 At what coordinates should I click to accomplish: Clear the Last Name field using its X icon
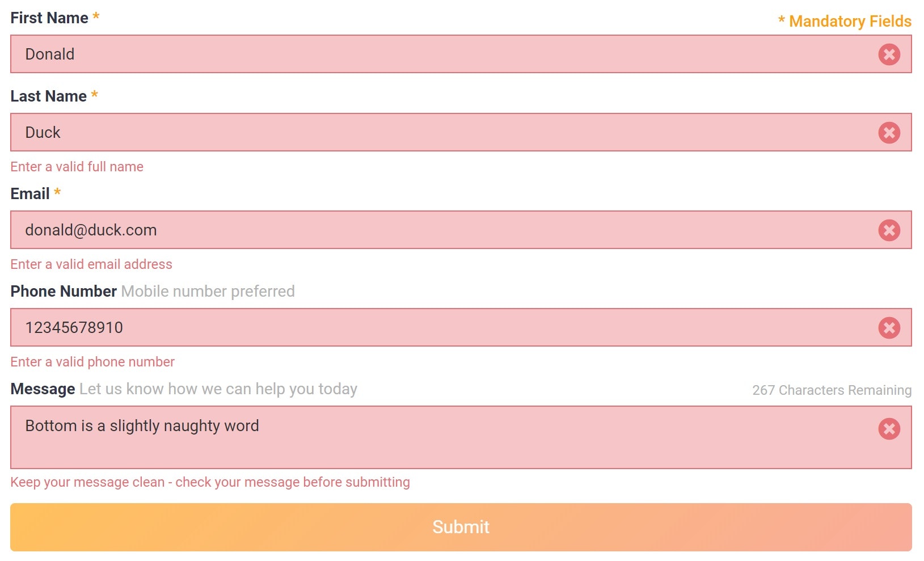pos(889,132)
